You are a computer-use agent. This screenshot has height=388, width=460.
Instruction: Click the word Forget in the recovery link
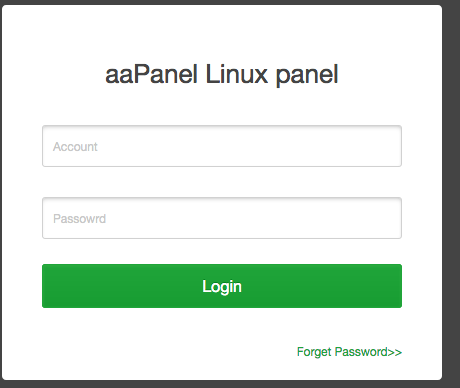[314, 352]
